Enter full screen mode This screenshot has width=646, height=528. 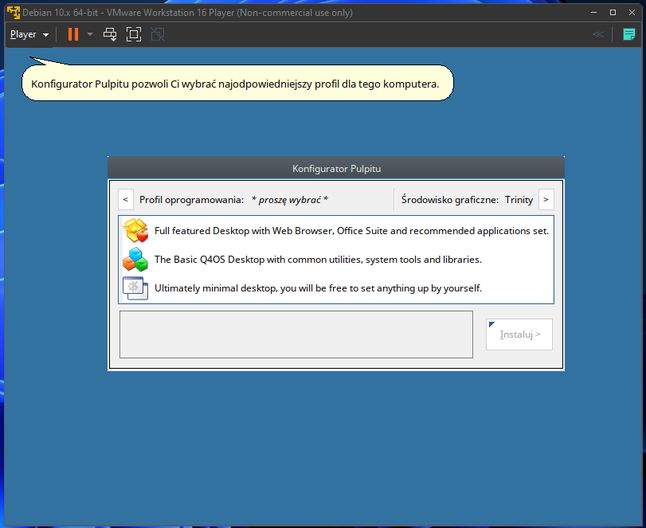point(133,35)
